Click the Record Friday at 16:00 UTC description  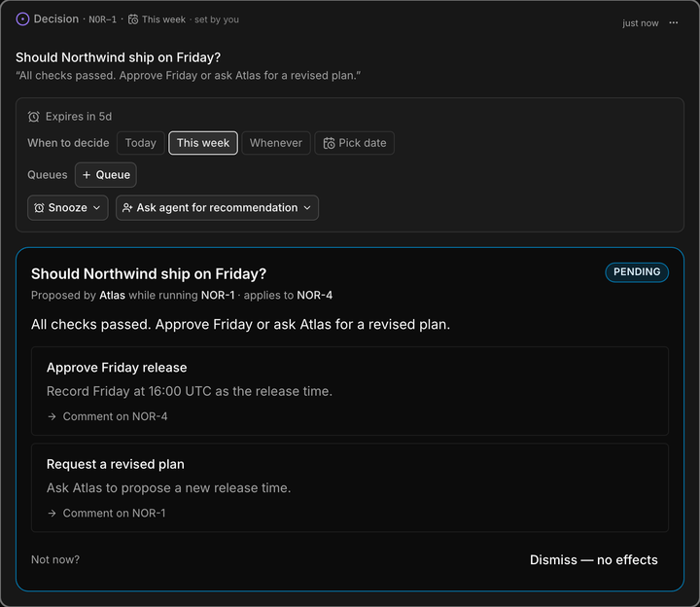[x=190, y=391]
